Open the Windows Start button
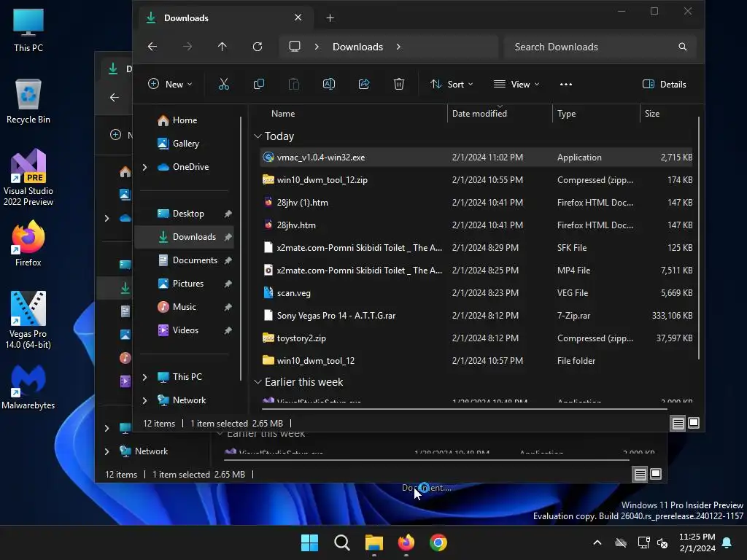This screenshot has height=560, width=747. point(309,542)
